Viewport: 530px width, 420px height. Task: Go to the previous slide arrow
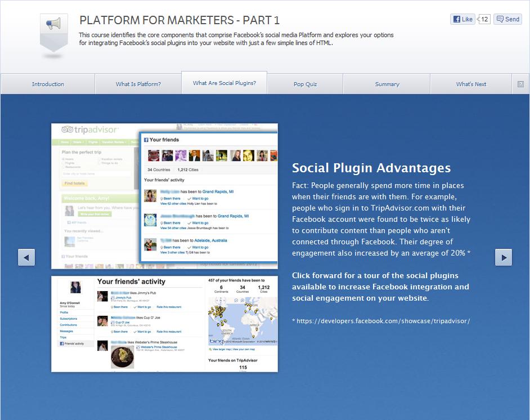pyautogui.click(x=26, y=257)
